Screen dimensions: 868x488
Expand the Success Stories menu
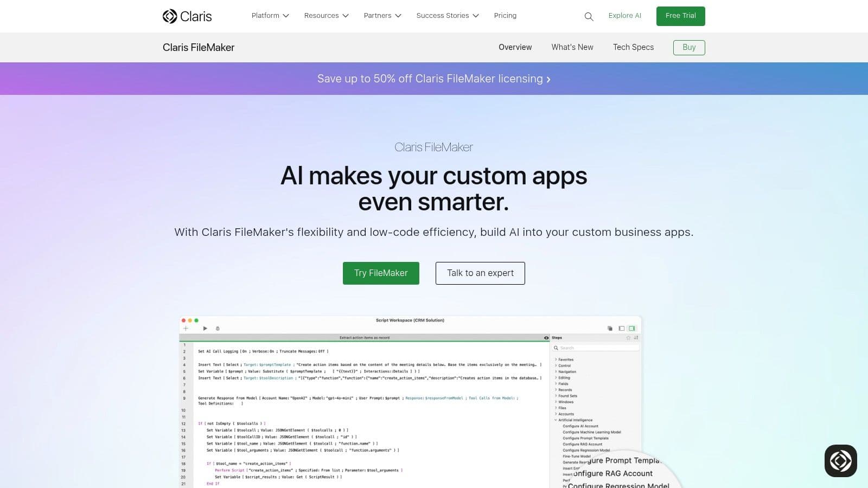tap(448, 16)
